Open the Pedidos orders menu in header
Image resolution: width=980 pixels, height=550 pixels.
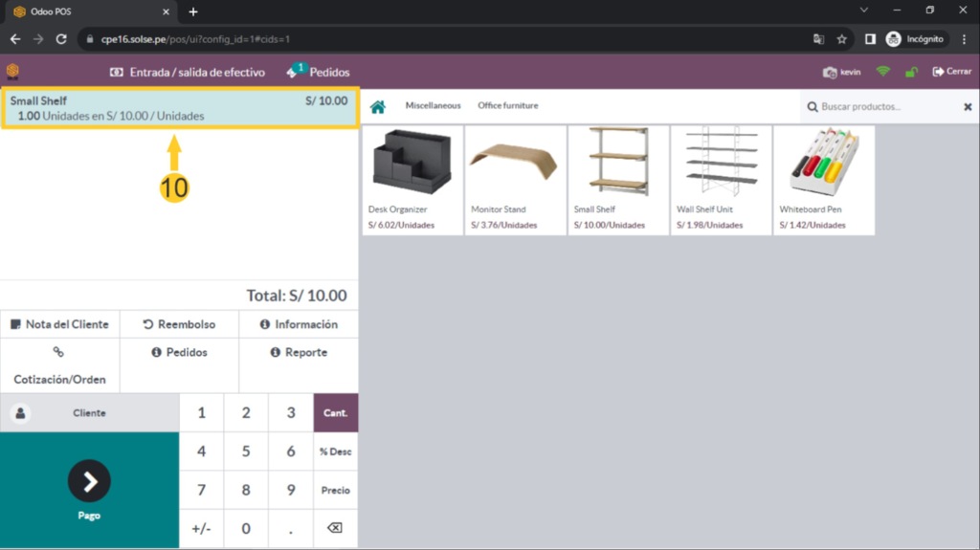point(319,72)
